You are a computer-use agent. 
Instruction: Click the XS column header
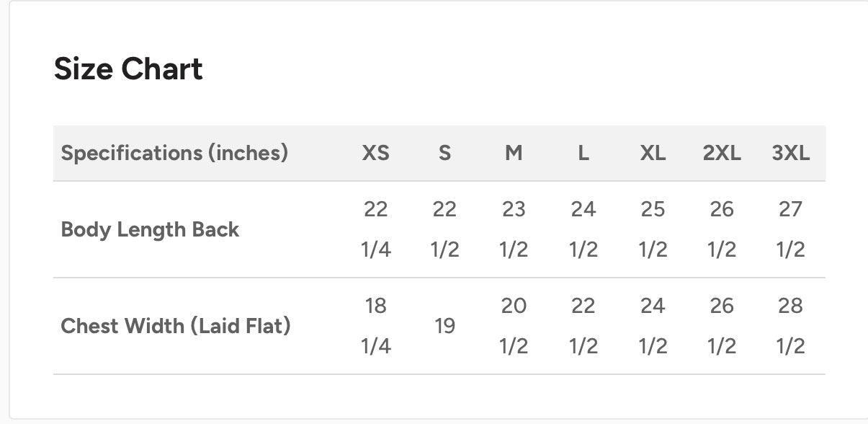[x=375, y=153]
